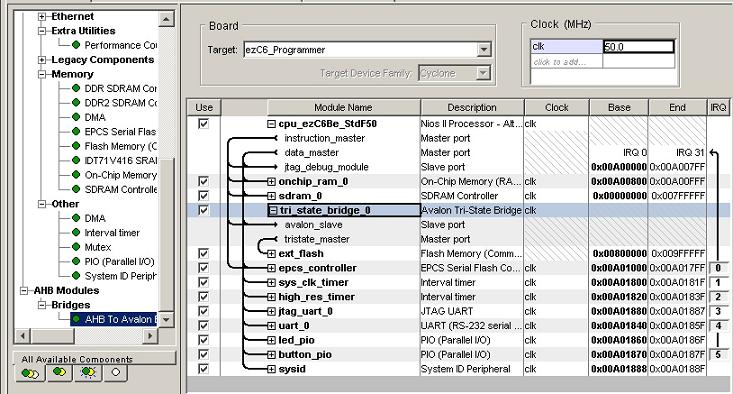
Task: Toggle Use checkbox for high_res_timer
Action: click(203, 297)
